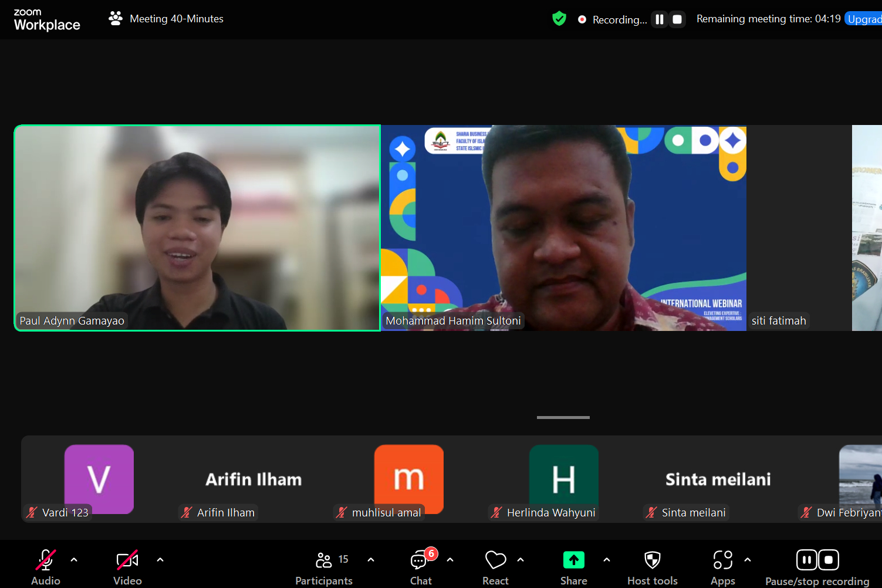Expand the Chat options arrow
Screen dimensions: 882x588
pyautogui.click(x=450, y=560)
